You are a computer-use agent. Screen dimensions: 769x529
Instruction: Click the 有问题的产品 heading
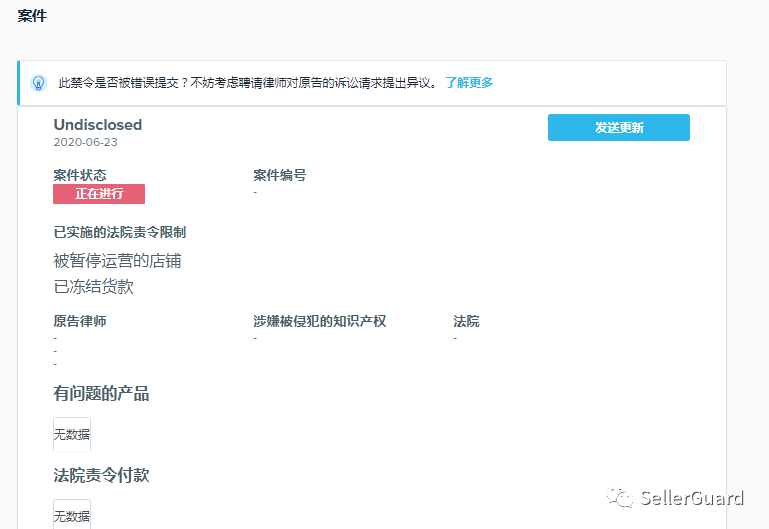101,393
